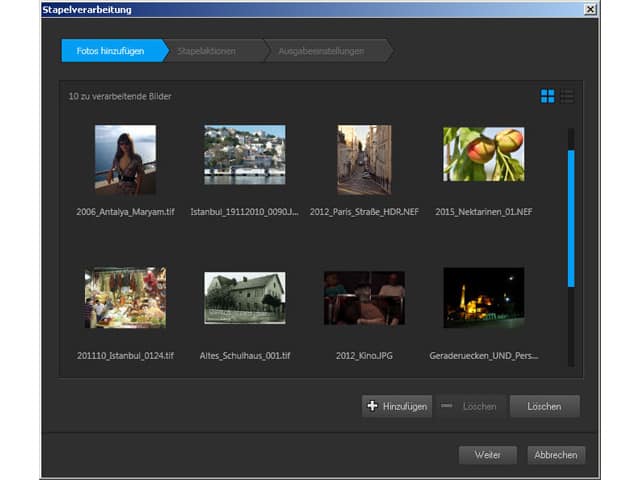The width and height of the screenshot is (640, 480).
Task: Switch to thumbnail grid view
Action: tap(548, 96)
